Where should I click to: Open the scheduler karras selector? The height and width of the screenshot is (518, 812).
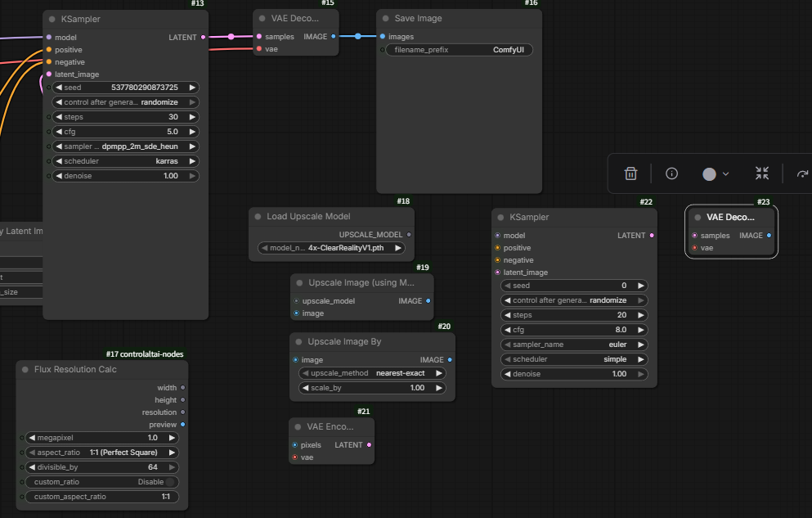pos(125,161)
